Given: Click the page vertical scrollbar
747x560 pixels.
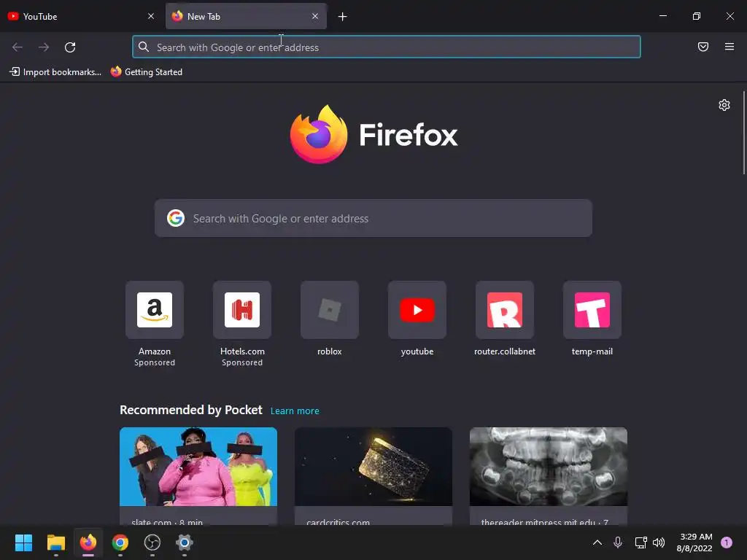Looking at the screenshot, I should point(744,133).
